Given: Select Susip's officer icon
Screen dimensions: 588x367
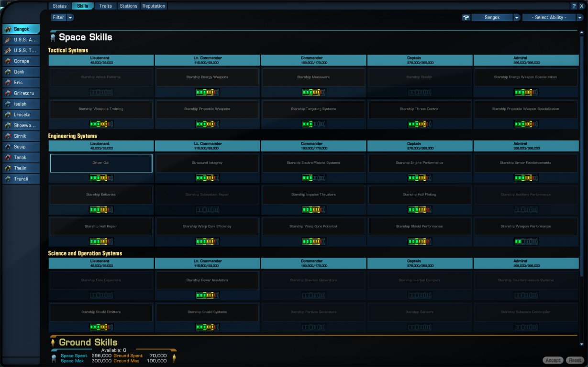Looking at the screenshot, I should pos(8,147).
